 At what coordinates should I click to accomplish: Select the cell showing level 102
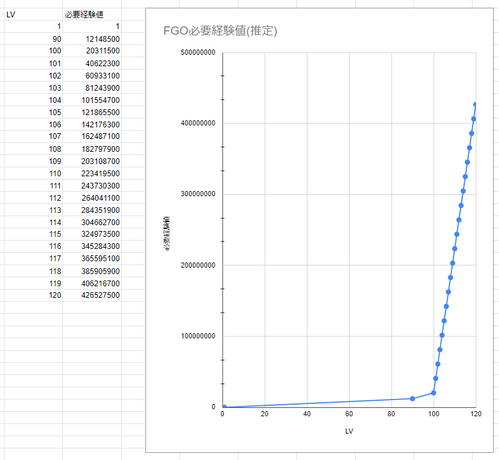(x=33, y=76)
